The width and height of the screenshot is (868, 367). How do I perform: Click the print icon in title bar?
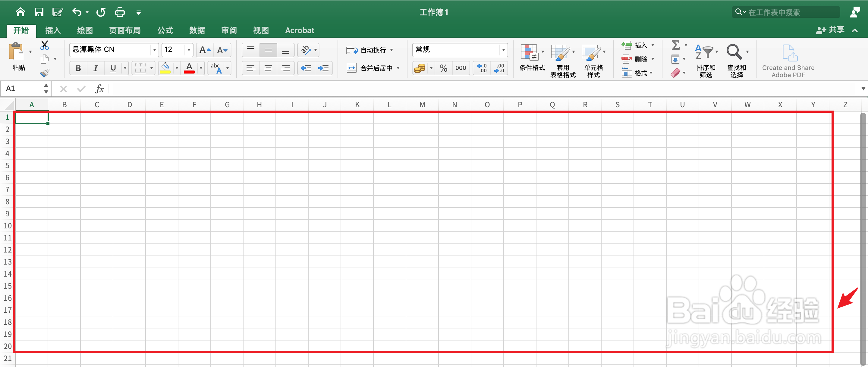120,12
